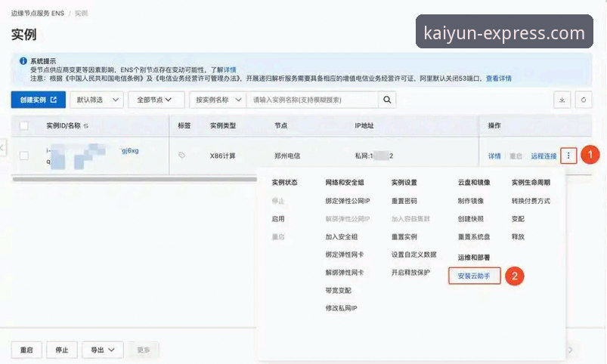Click the 远程连接 link
The height and width of the screenshot is (364, 607).
tap(544, 156)
